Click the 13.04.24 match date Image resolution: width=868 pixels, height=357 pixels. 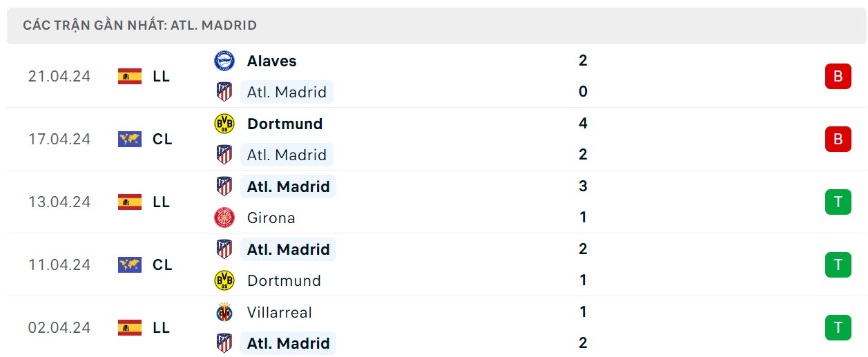[x=59, y=202]
